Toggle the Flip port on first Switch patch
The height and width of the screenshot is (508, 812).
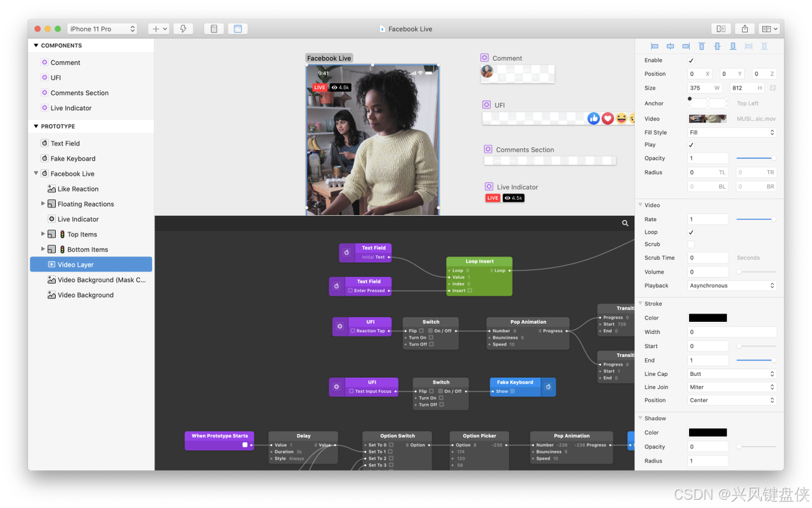pyautogui.click(x=421, y=331)
